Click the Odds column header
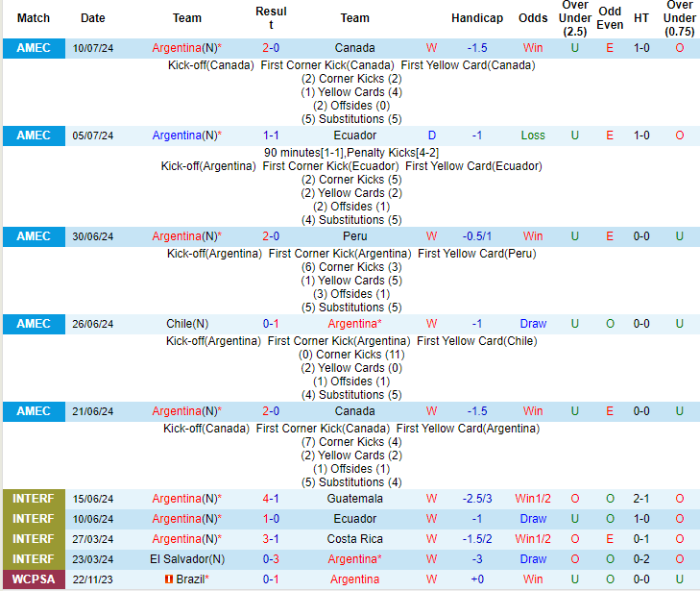Viewport: 700px width, 591px height. tap(533, 18)
